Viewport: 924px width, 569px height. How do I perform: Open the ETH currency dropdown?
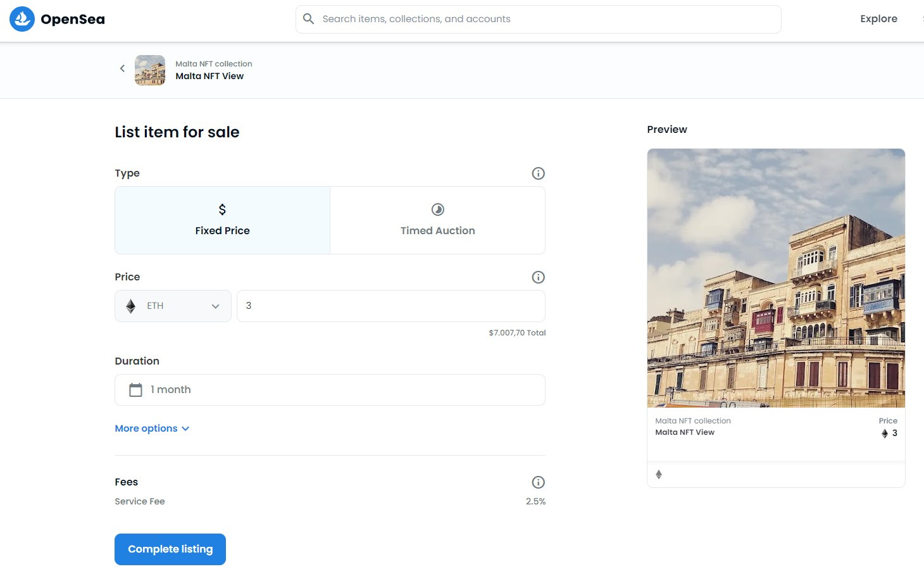click(x=173, y=306)
